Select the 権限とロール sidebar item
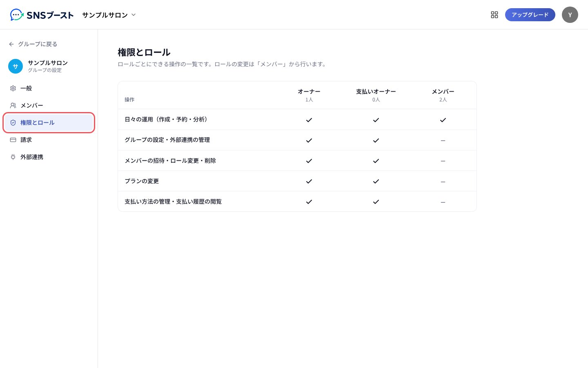The height and width of the screenshot is (368, 588). [49, 123]
